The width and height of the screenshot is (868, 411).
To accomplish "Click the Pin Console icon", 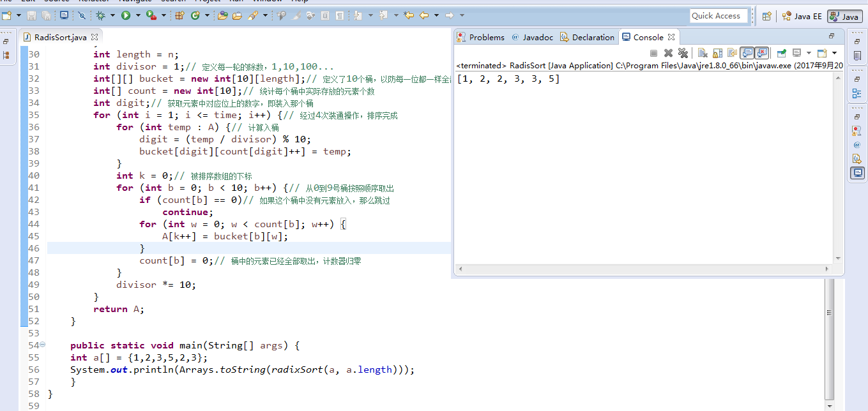I will (x=781, y=53).
